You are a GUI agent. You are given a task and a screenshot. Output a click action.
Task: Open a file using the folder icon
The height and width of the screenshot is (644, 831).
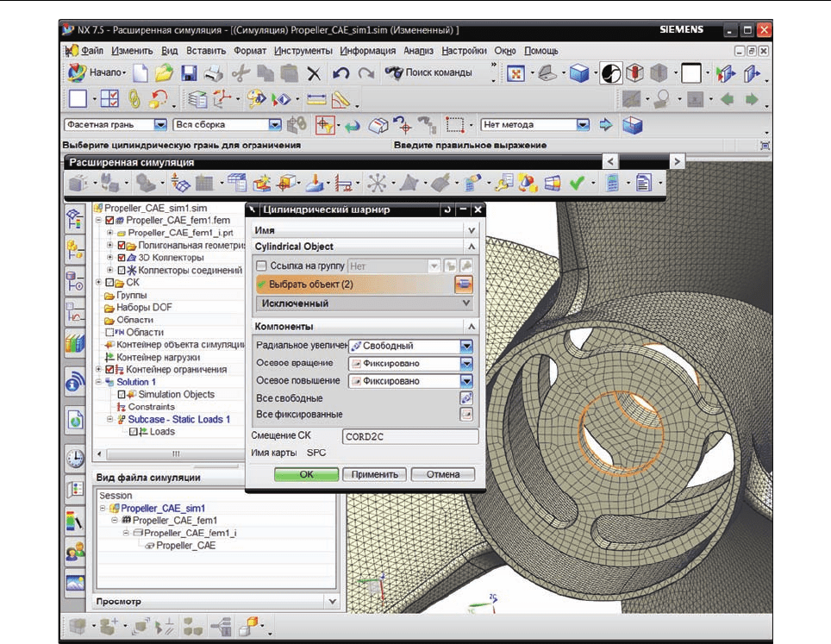[x=165, y=73]
